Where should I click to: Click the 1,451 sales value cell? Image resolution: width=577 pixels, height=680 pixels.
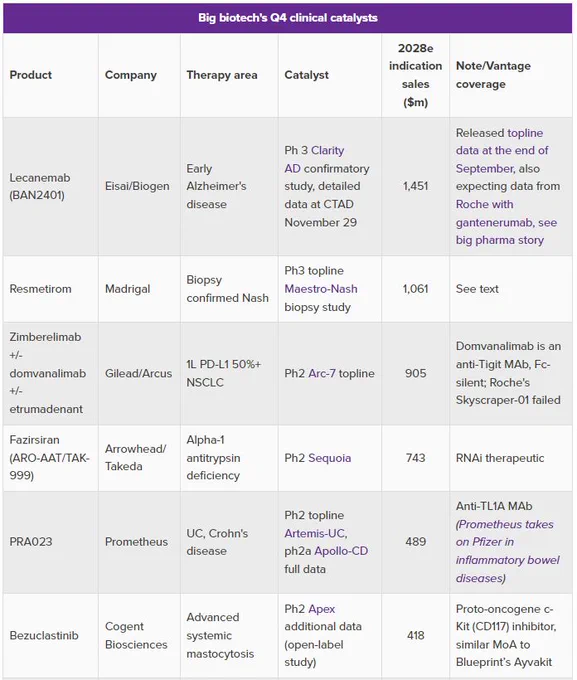click(416, 186)
